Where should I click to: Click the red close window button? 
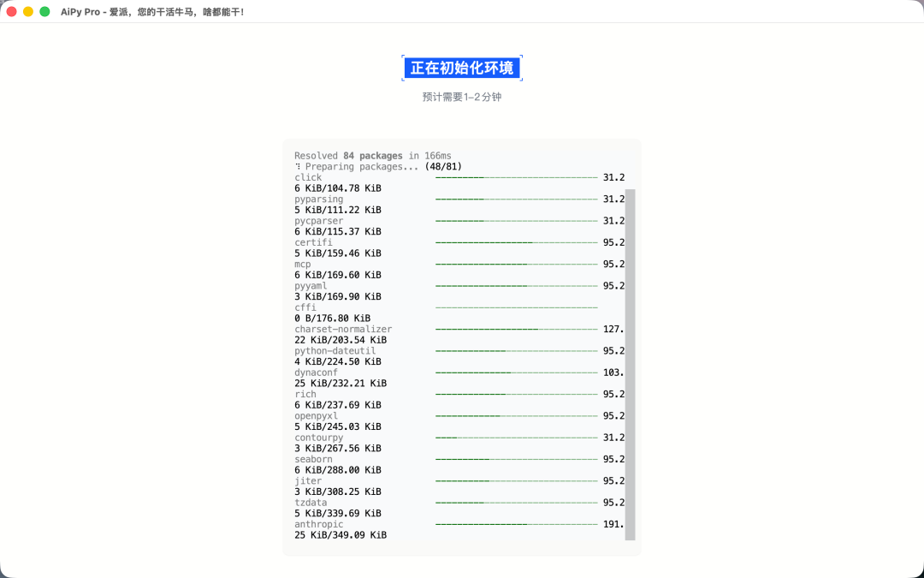[x=11, y=12]
